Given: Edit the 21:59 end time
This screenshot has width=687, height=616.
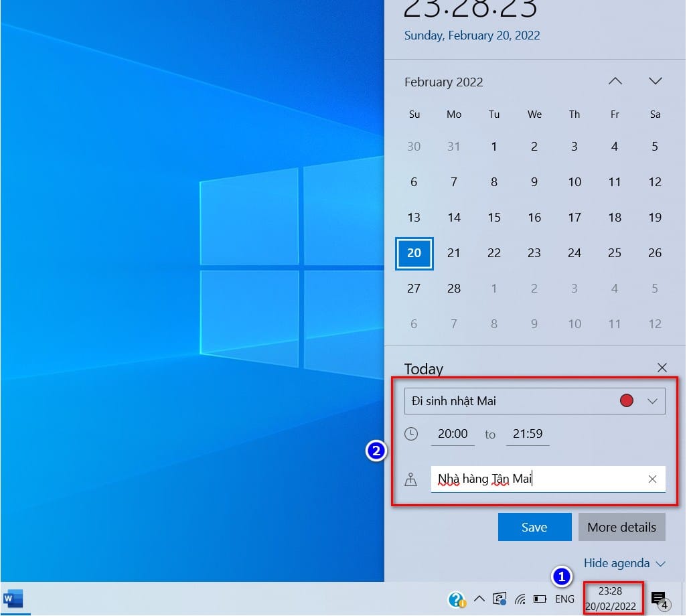Looking at the screenshot, I should point(528,434).
